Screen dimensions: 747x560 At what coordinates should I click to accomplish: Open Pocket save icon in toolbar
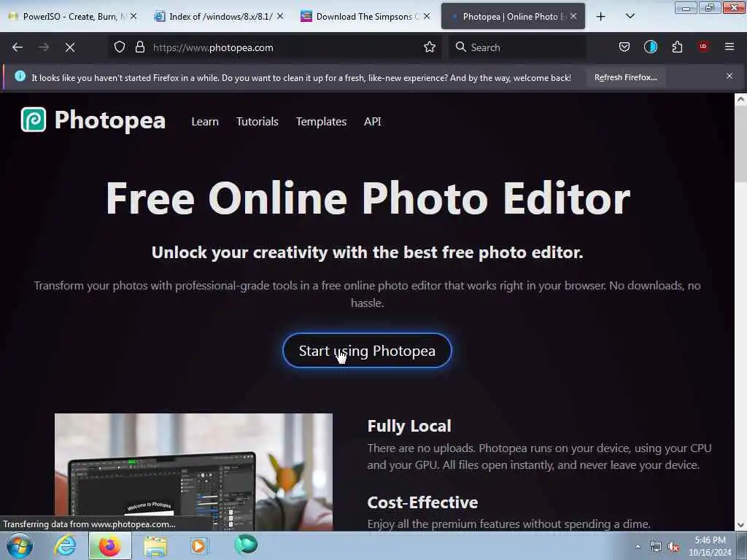coord(624,47)
